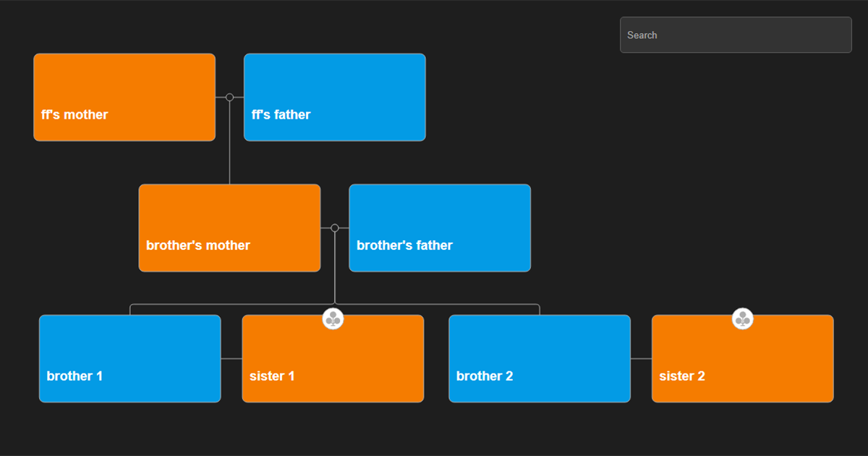Toggle selection of the brother 1 card
Image resolution: width=868 pixels, height=456 pixels.
129,358
